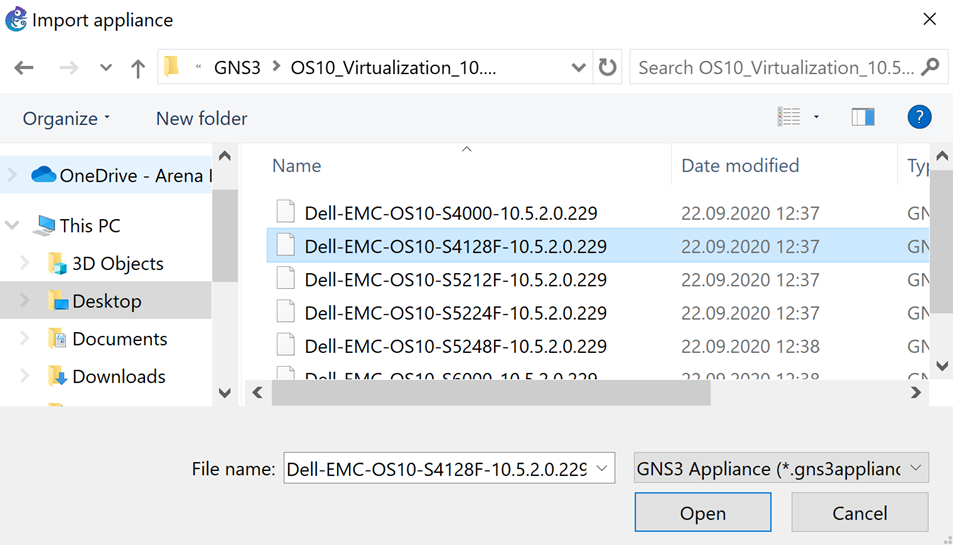The image size is (953, 545).
Task: Open the Help question mark
Action: (x=919, y=117)
